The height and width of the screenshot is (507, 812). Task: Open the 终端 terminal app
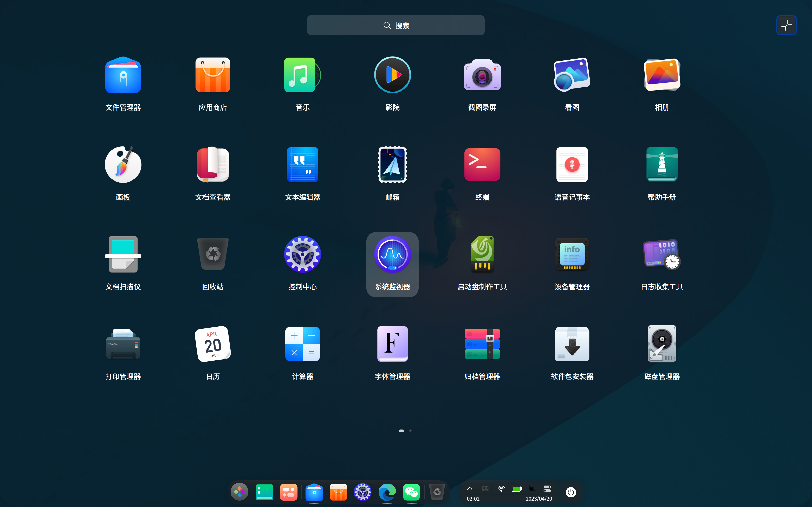tap(482, 165)
